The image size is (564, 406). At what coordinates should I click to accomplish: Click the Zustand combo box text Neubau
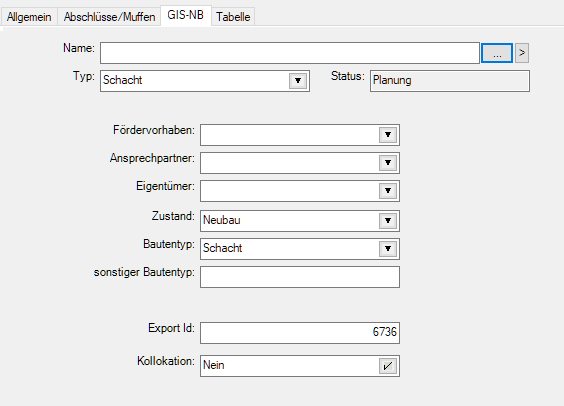(x=222, y=220)
